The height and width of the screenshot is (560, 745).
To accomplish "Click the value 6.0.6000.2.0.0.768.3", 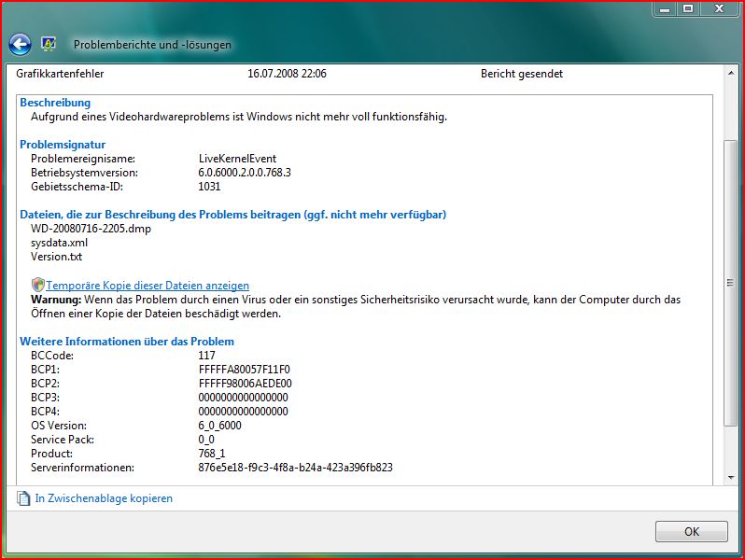I will (x=245, y=173).
